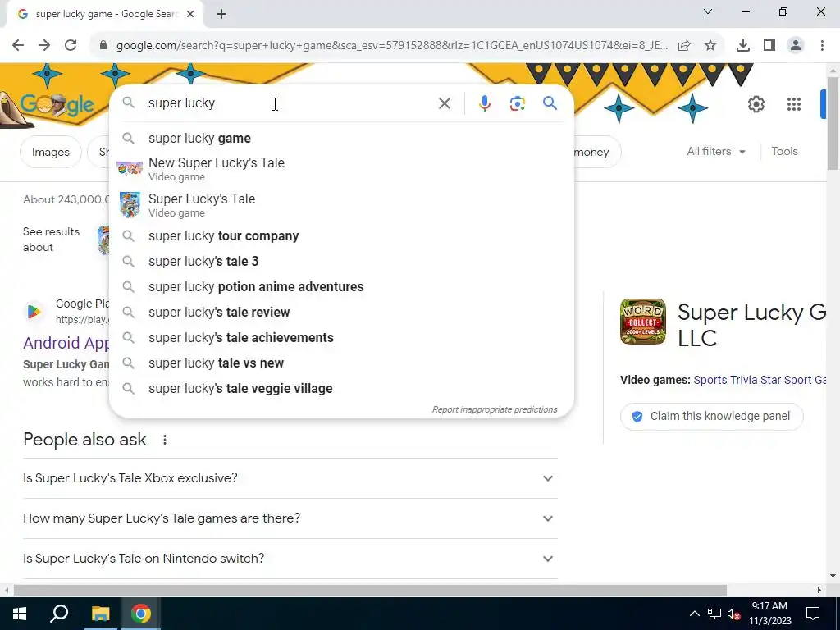Select suggestion 'super lucky tale vs new'
The height and width of the screenshot is (630, 840).
[341, 363]
